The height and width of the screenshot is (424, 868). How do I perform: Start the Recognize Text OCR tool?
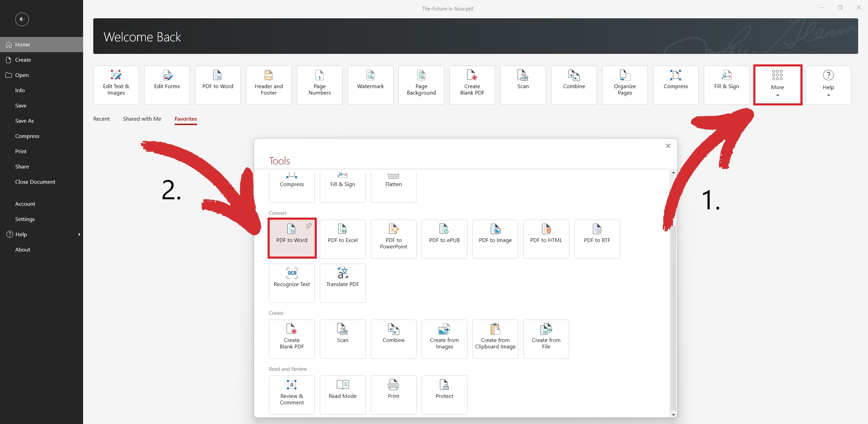tap(291, 282)
